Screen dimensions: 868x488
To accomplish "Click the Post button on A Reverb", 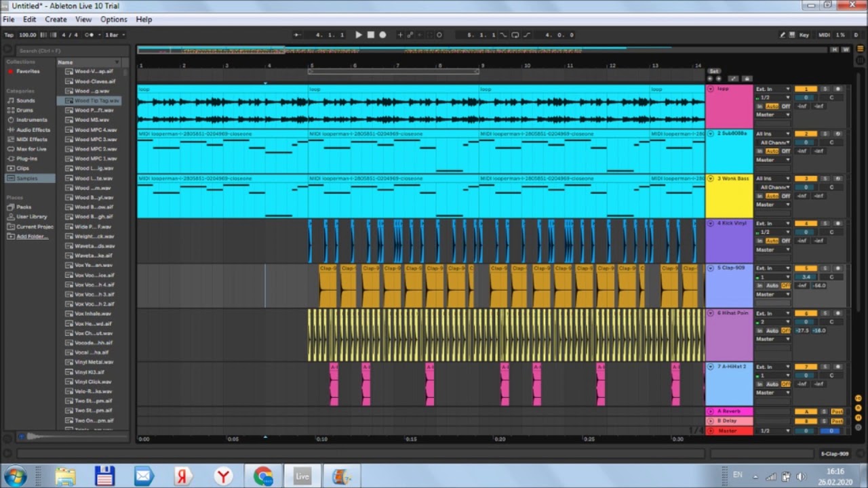I will 837,411.
